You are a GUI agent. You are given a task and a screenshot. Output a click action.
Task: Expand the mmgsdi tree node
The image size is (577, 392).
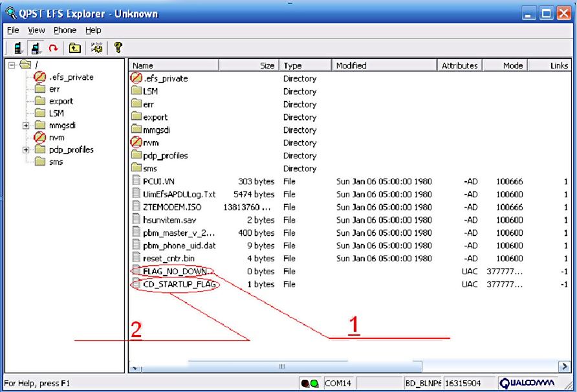coord(26,125)
